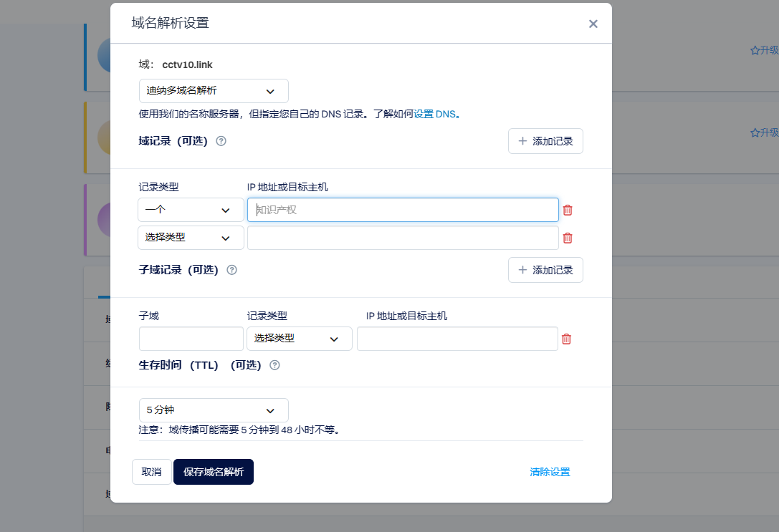Screen dimensions: 779x532
Task: Focus the IP address input showing 知识产权
Action: coord(402,210)
